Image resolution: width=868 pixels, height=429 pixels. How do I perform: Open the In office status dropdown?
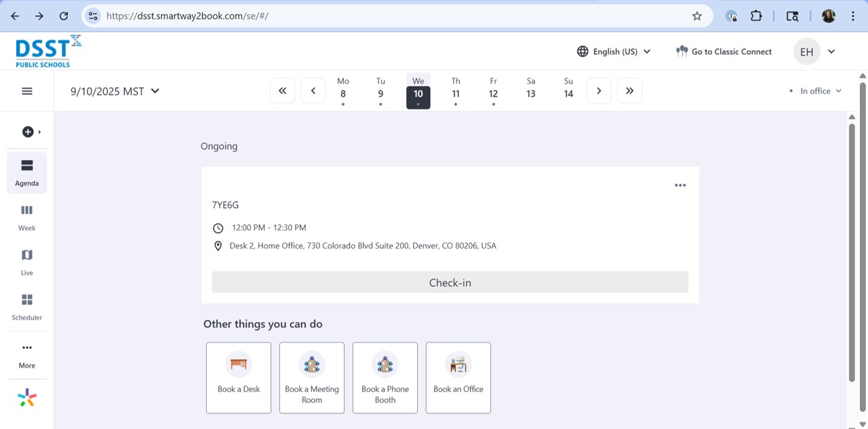(816, 91)
